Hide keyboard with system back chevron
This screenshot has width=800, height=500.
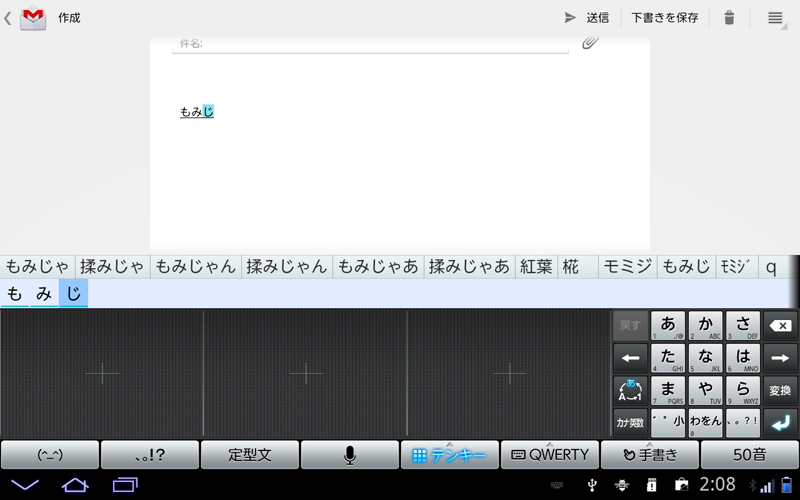[x=25, y=486]
